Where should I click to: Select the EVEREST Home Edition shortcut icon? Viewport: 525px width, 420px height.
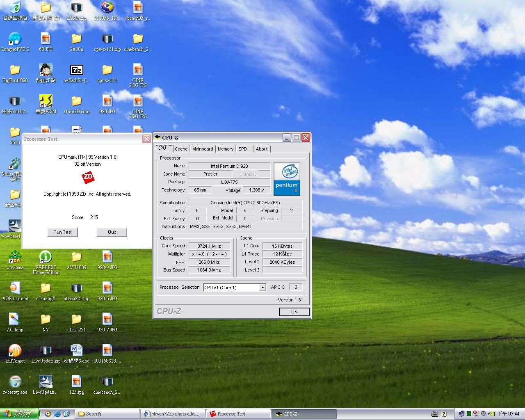click(x=46, y=262)
